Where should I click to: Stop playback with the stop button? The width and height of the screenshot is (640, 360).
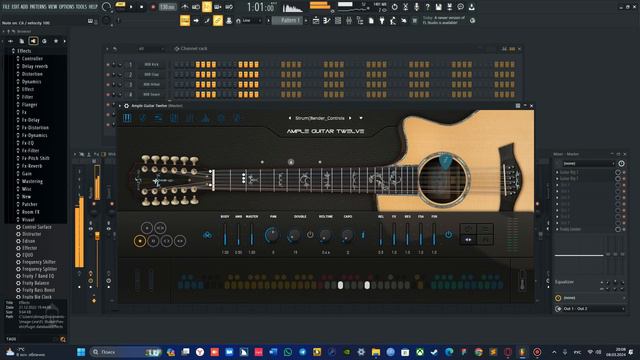(142, 7)
